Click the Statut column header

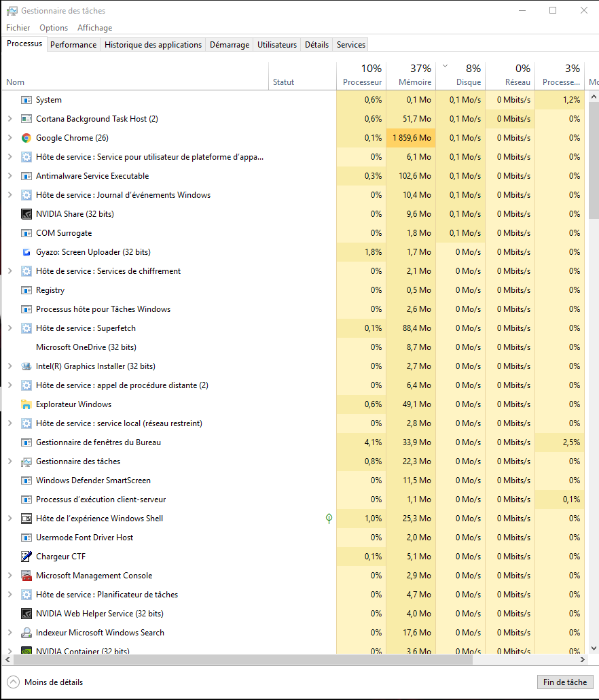pyautogui.click(x=302, y=75)
